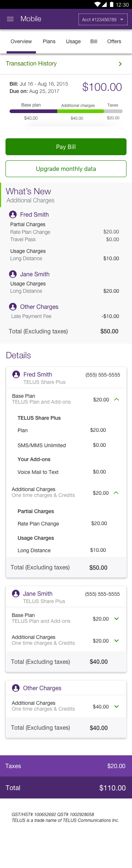The width and height of the screenshot is (132, 868).
Task: Collapse Fred Smith's Additional Charges section
Action: tap(116, 493)
